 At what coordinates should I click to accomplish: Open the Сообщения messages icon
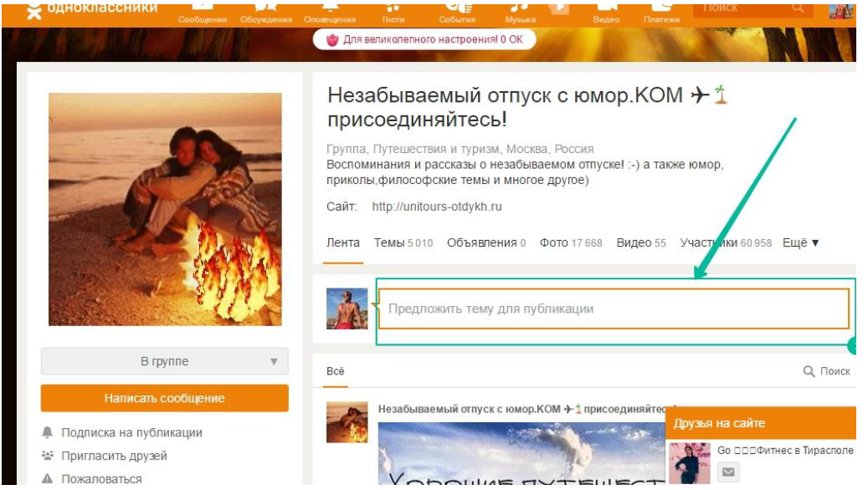pos(202,13)
